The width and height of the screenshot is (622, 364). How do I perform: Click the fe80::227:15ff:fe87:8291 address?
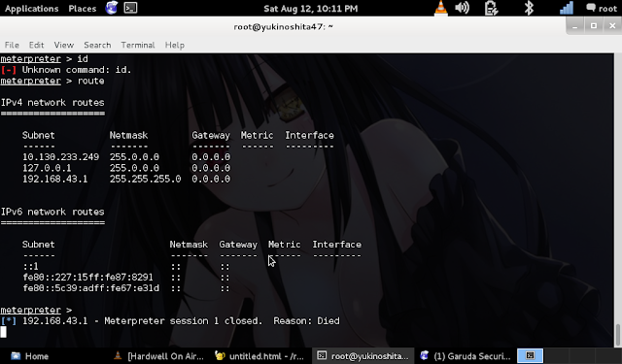(x=87, y=278)
